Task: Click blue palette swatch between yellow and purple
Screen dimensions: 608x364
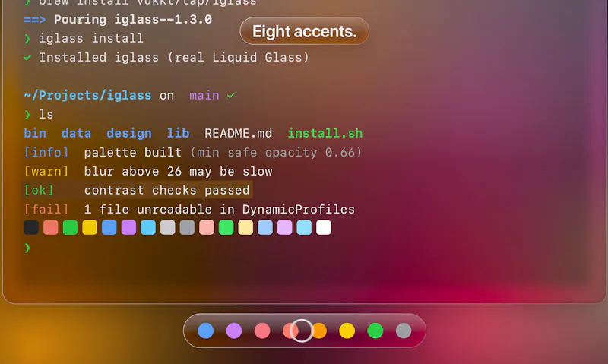Action: pos(109,227)
